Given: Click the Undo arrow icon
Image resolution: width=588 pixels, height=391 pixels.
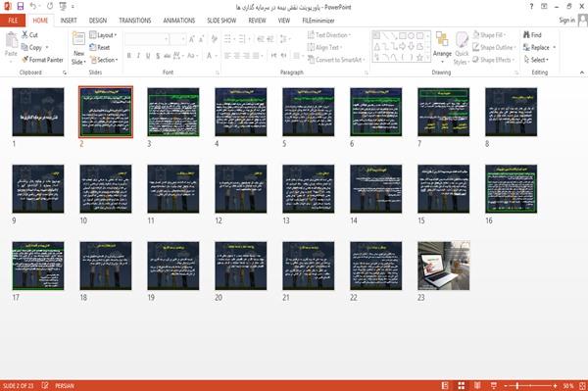Looking at the screenshot, I should pyautogui.click(x=33, y=7).
